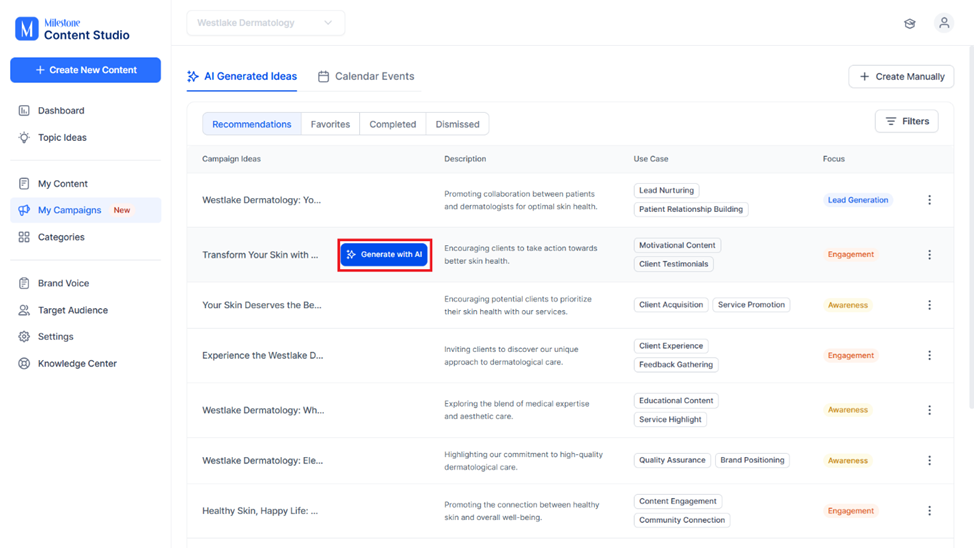Open campaign idea "Your Skin Deserves the Be..."
Screen dimensions: 974x548
click(262, 305)
